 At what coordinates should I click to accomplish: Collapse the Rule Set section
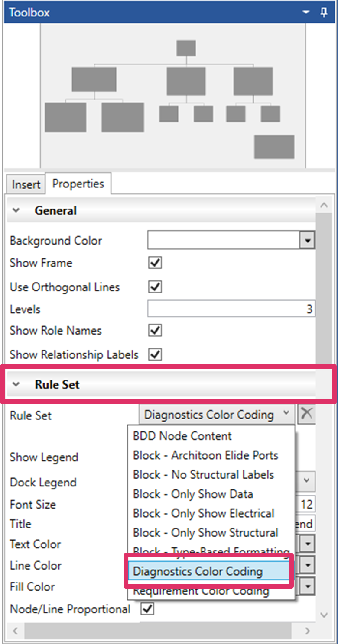click(16, 384)
